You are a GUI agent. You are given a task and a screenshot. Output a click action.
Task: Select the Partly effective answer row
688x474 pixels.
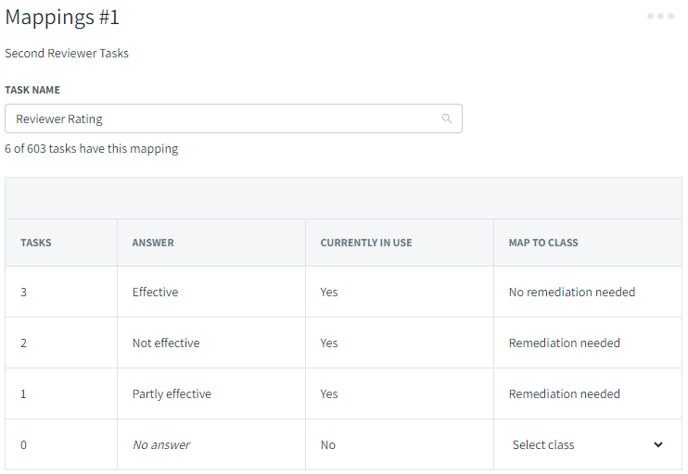[x=344, y=394]
